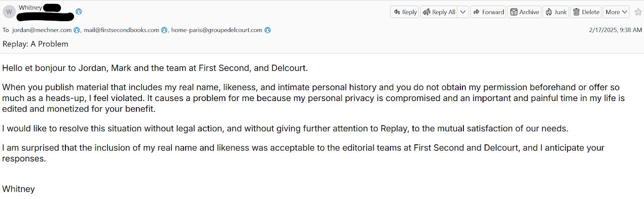The height and width of the screenshot is (199, 644).
Task: Forward this email message
Action: click(x=488, y=12)
